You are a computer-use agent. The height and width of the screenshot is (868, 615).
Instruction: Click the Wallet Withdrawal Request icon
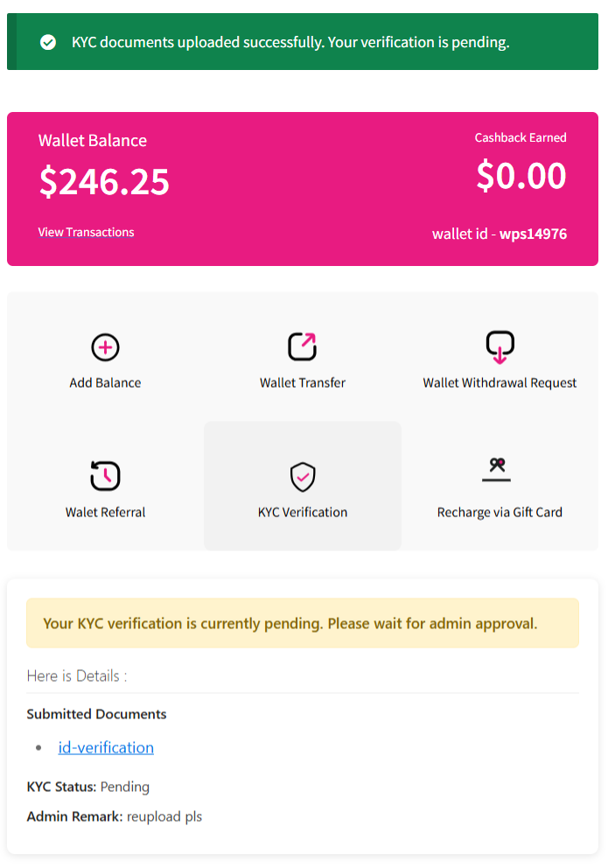500,346
